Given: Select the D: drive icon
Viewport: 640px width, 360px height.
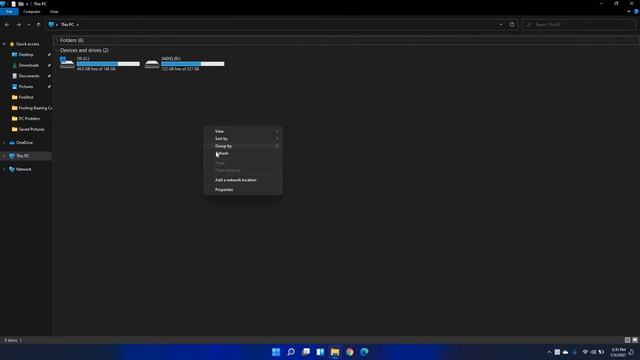Looking at the screenshot, I should tap(152, 64).
